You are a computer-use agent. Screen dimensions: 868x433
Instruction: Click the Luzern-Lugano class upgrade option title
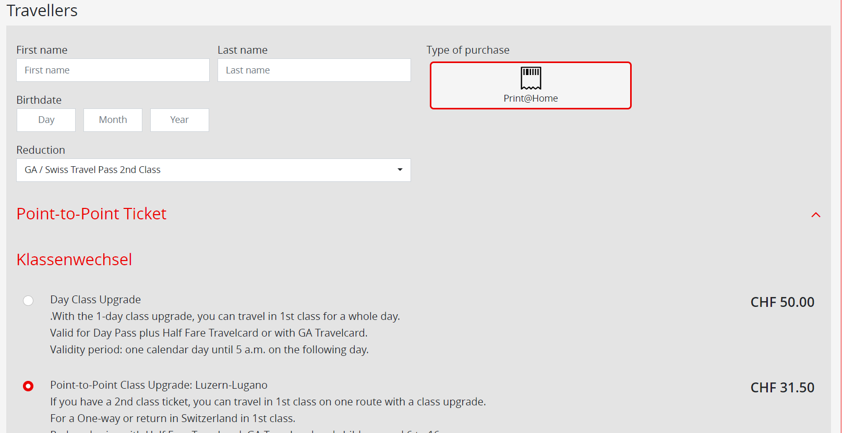[x=159, y=385]
